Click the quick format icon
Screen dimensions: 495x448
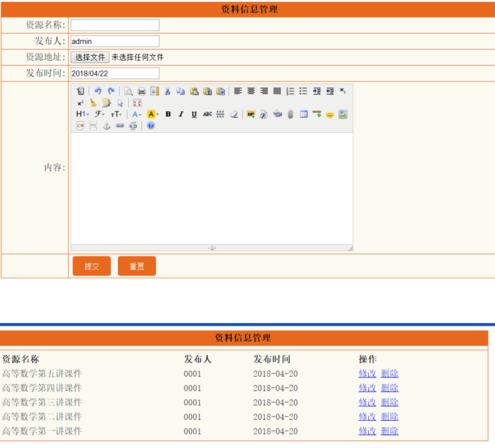(x=106, y=103)
